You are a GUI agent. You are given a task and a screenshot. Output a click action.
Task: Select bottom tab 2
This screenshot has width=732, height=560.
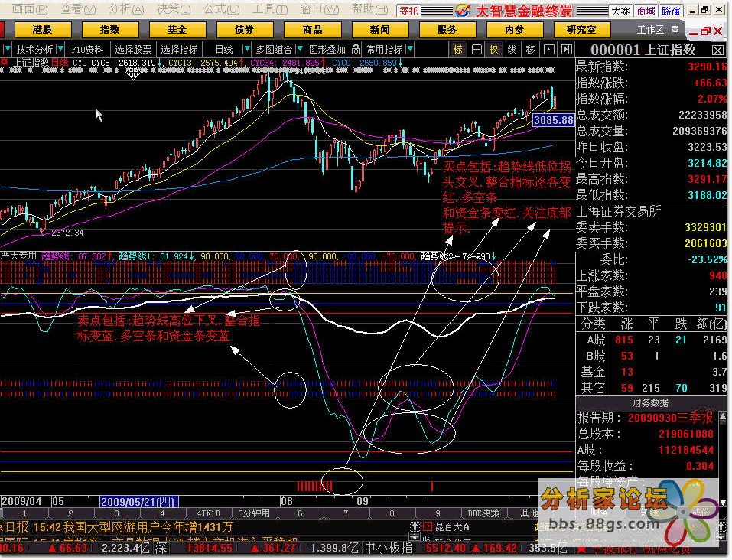pos(70,513)
